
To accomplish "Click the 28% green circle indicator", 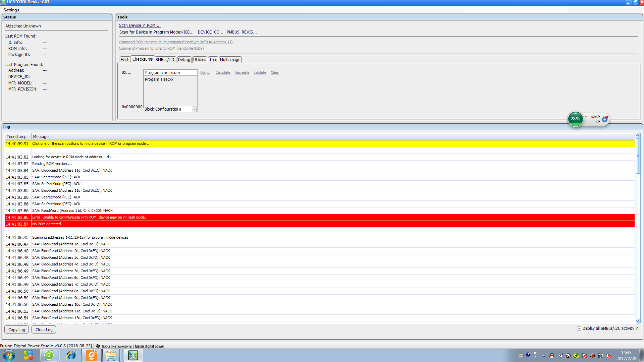I will coord(575,119).
